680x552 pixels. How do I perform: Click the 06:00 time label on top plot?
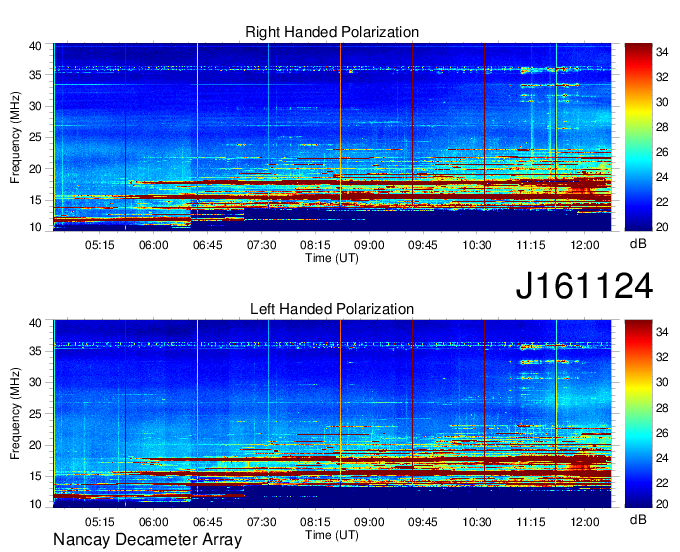(x=154, y=245)
